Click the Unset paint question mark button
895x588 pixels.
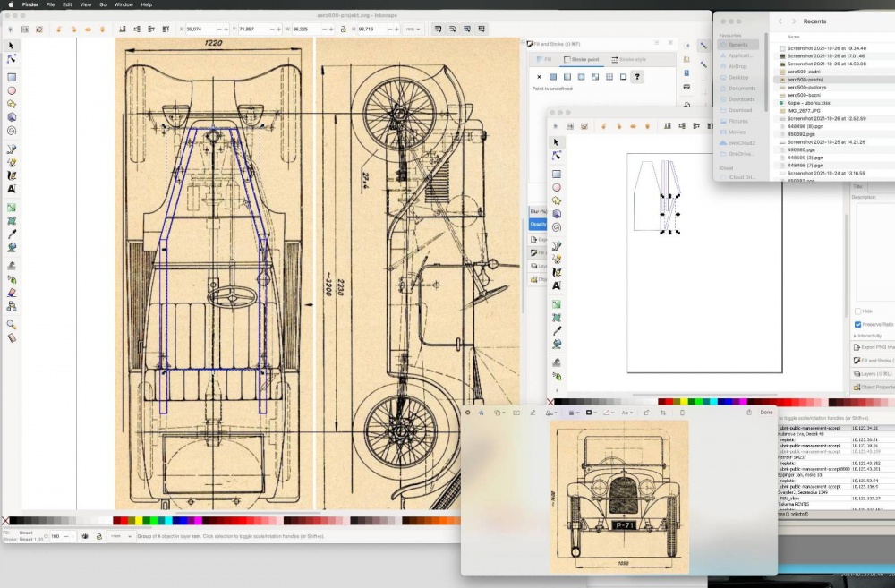pos(637,76)
